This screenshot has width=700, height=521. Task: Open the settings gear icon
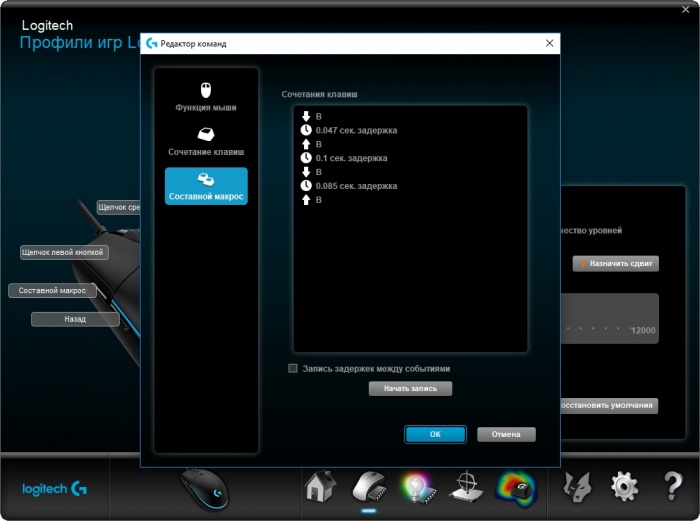tap(625, 486)
